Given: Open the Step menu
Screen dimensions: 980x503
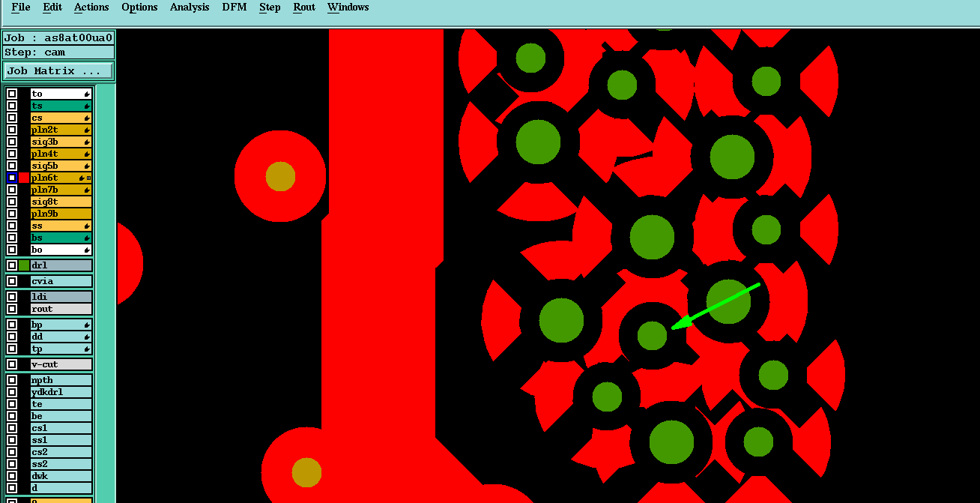Looking at the screenshot, I should [x=270, y=7].
